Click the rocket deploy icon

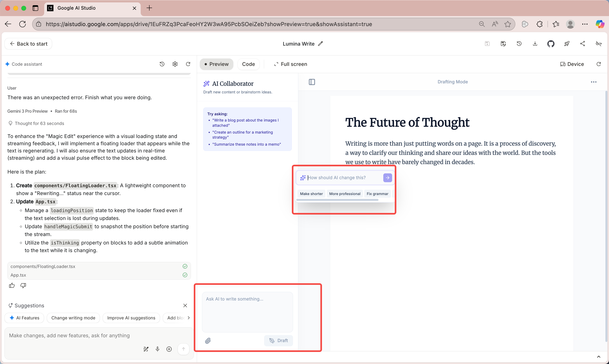(x=567, y=44)
